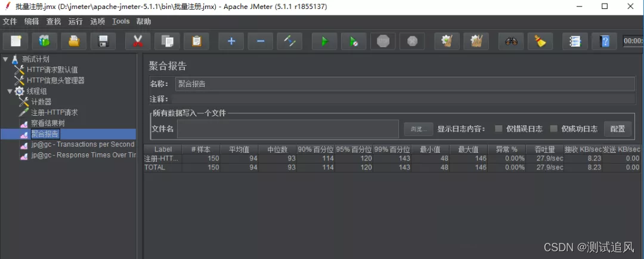Open Search with the binoculars icon

coord(511,41)
